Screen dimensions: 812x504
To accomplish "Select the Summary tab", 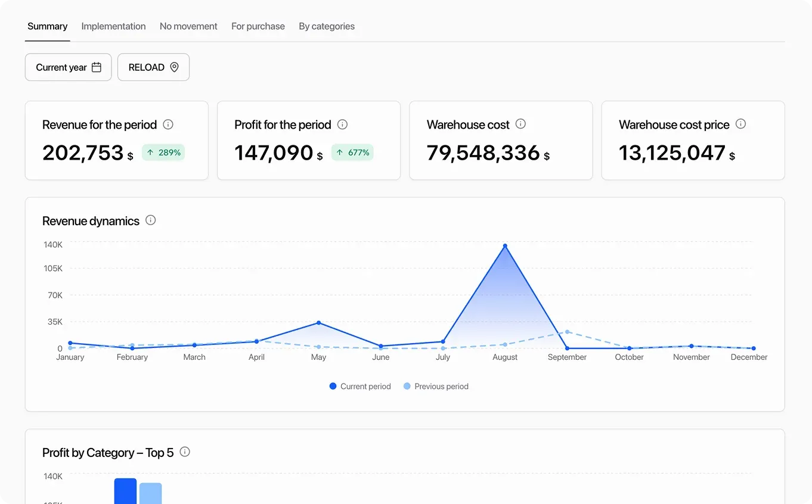I will click(x=47, y=26).
